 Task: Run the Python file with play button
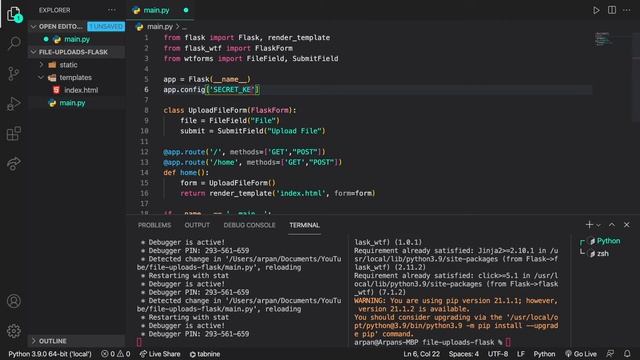[596, 10]
